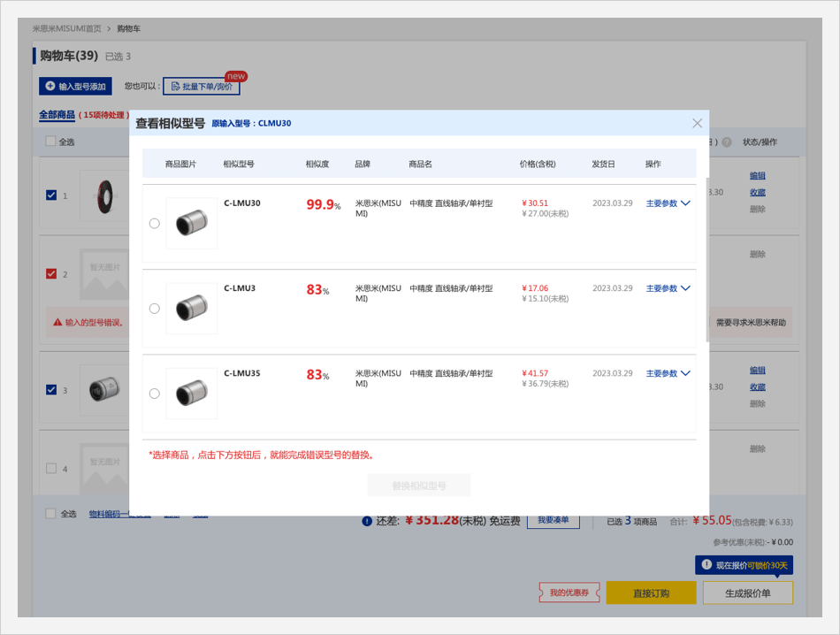Toggle the checkbox for cart item 3

[x=51, y=389]
